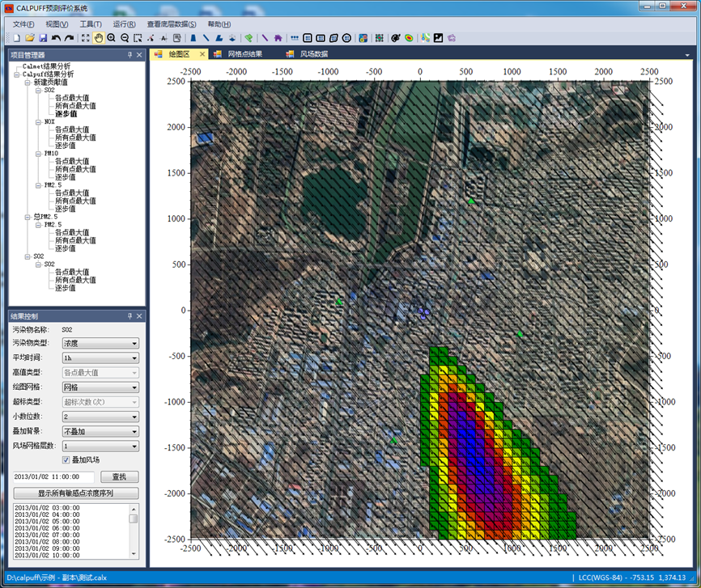Open the 工具(T) menu
Image resolution: width=701 pixels, height=588 pixels.
(x=91, y=24)
